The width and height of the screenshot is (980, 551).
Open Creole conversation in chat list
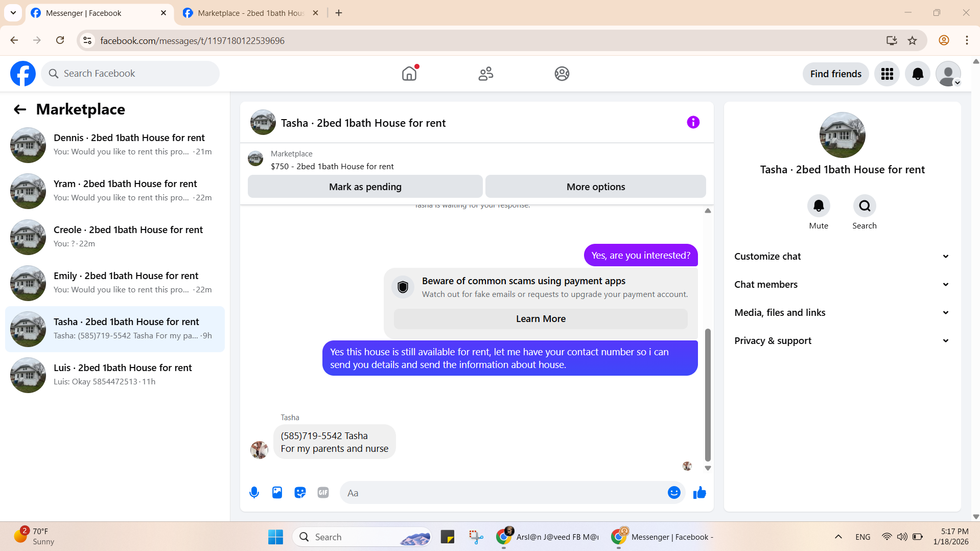point(115,237)
